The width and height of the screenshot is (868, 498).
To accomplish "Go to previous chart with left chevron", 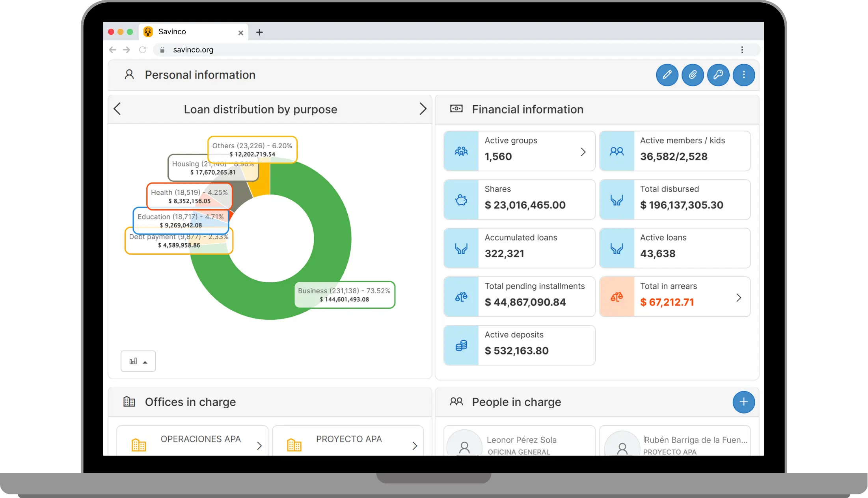I will click(x=117, y=109).
